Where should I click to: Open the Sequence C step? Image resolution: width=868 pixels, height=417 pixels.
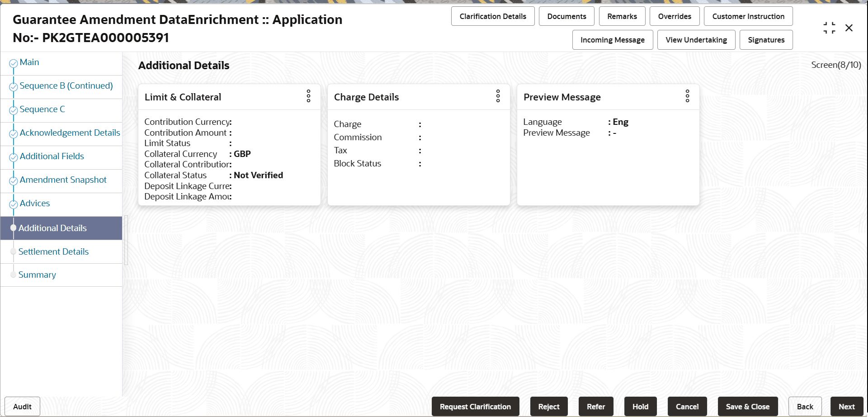click(42, 109)
